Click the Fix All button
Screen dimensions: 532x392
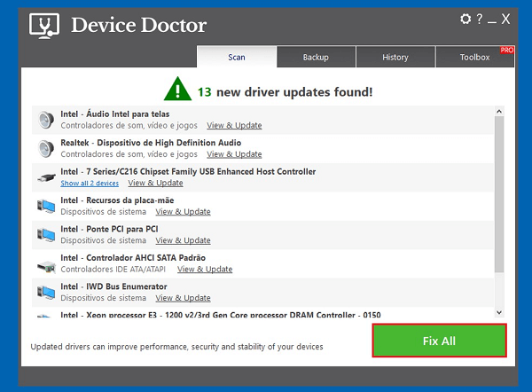[440, 341]
